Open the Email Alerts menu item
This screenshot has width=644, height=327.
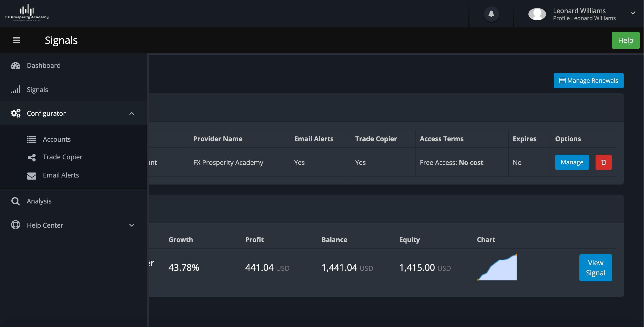point(61,175)
